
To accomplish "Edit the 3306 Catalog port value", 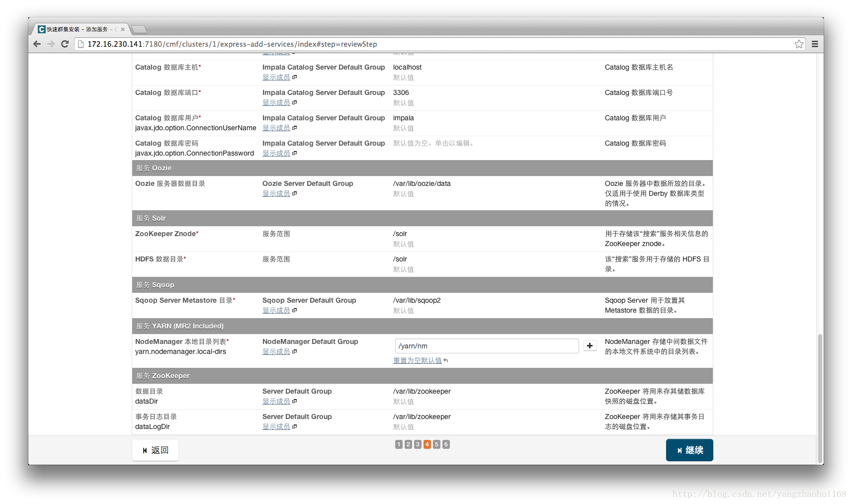I will click(401, 92).
